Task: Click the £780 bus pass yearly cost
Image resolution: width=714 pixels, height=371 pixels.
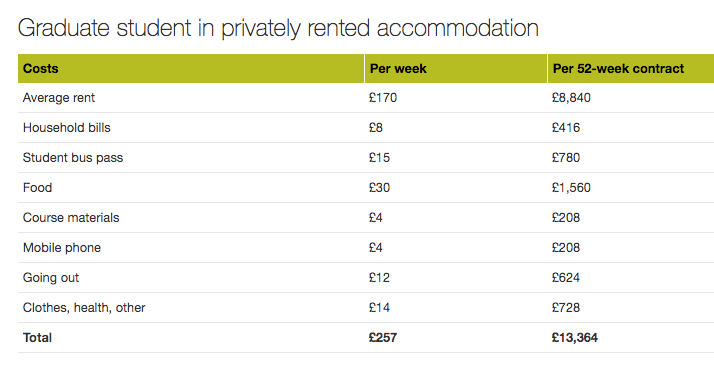Action: [566, 158]
